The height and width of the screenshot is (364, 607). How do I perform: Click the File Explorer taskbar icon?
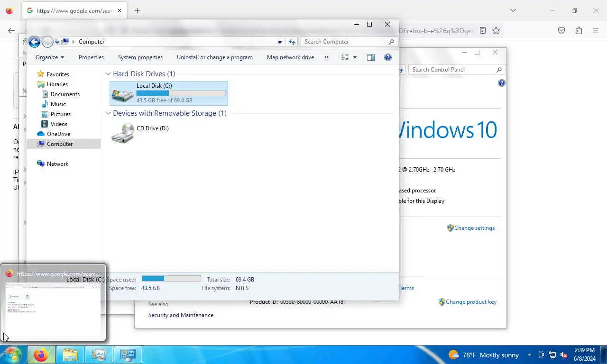pos(70,355)
